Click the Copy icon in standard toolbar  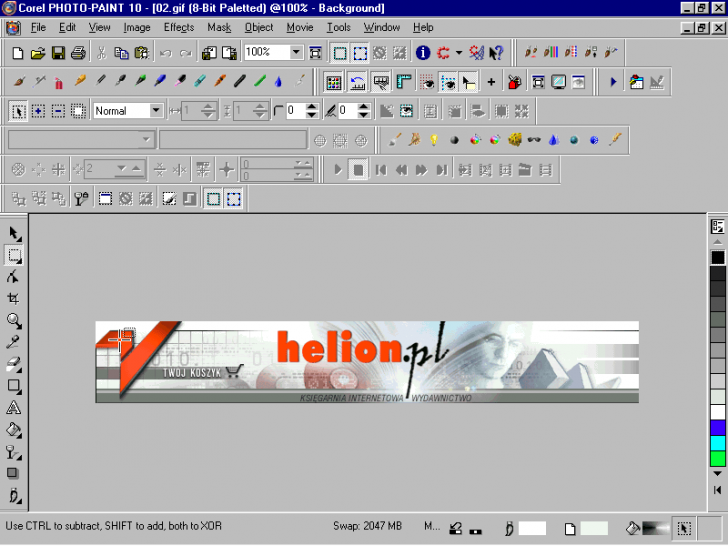tap(121, 53)
